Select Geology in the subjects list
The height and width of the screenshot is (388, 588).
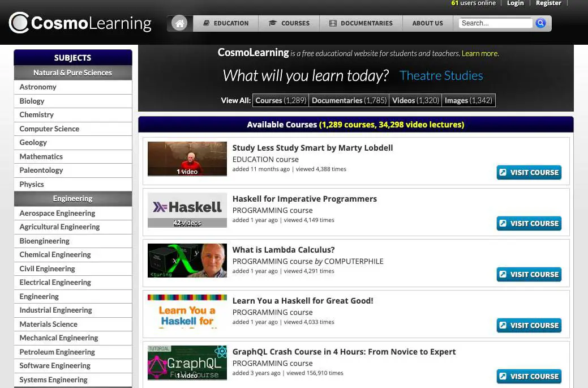click(73, 143)
